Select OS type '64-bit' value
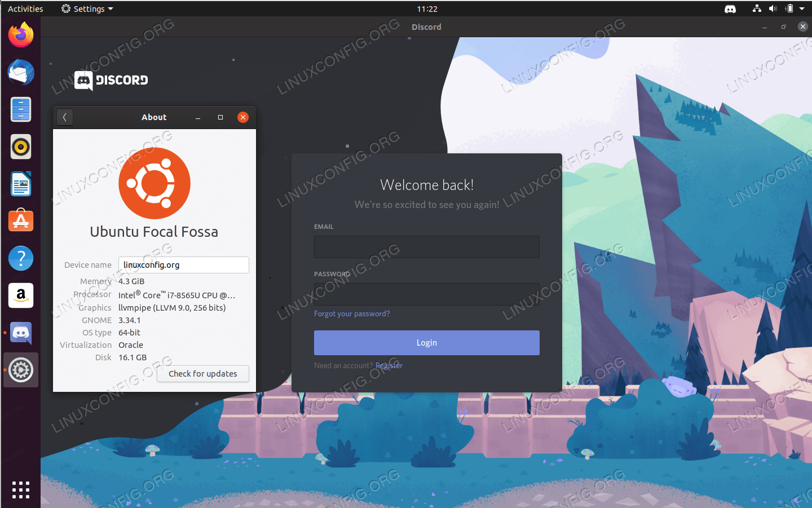Viewport: 812px width, 508px height. point(129,333)
